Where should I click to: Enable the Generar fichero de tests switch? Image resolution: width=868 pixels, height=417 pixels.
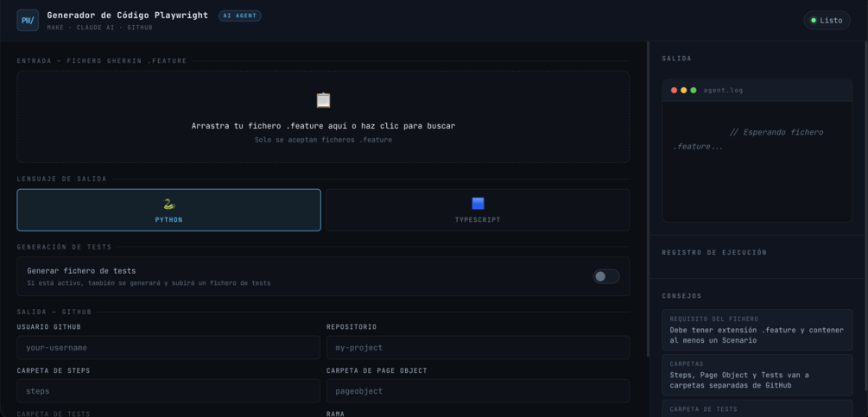click(x=606, y=276)
